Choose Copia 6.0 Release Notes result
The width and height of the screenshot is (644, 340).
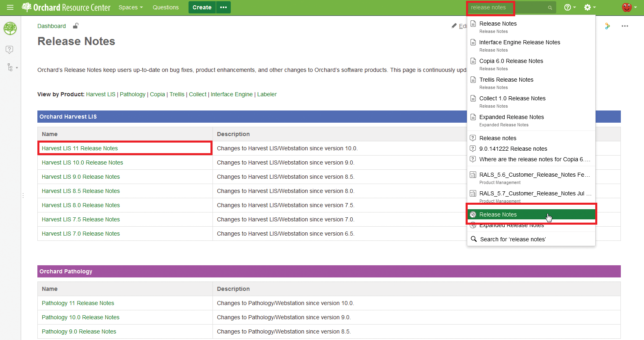click(531, 64)
